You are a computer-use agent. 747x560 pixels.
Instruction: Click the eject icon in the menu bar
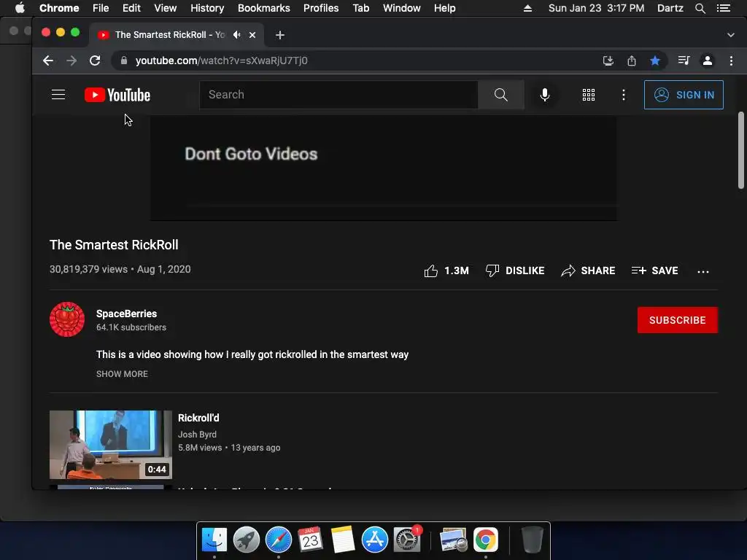pos(527,8)
